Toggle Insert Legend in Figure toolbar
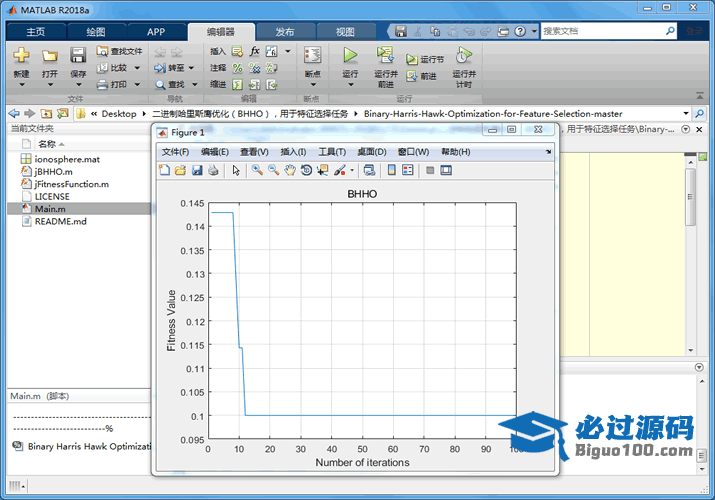Image resolution: width=715 pixels, height=500 pixels. click(408, 170)
